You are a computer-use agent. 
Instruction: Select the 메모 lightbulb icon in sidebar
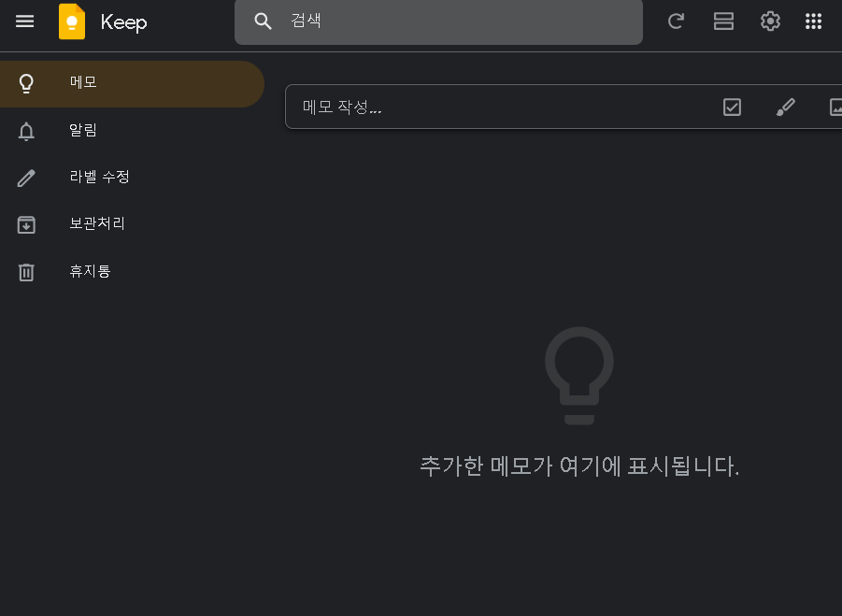26,84
